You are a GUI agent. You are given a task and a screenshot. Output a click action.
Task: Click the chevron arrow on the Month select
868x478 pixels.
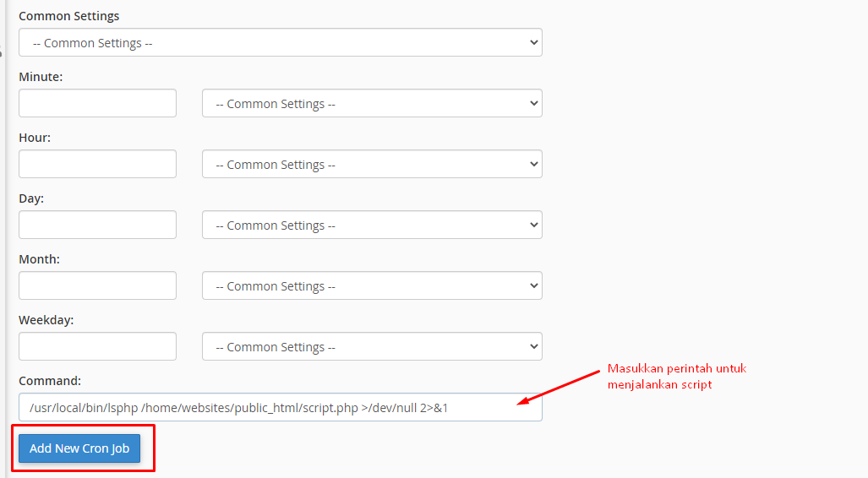(533, 286)
